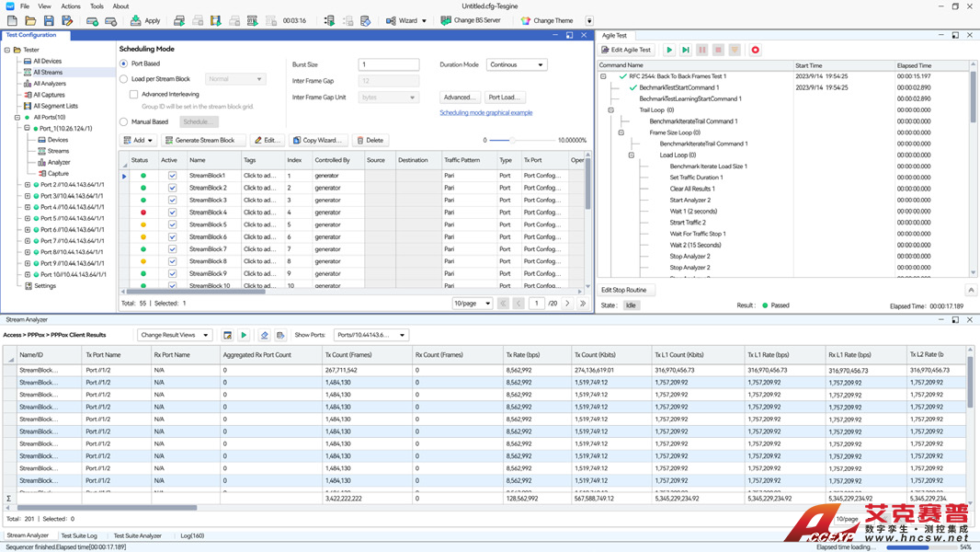This screenshot has height=552, width=980.
Task: Open the Actions menu
Action: (71, 6)
